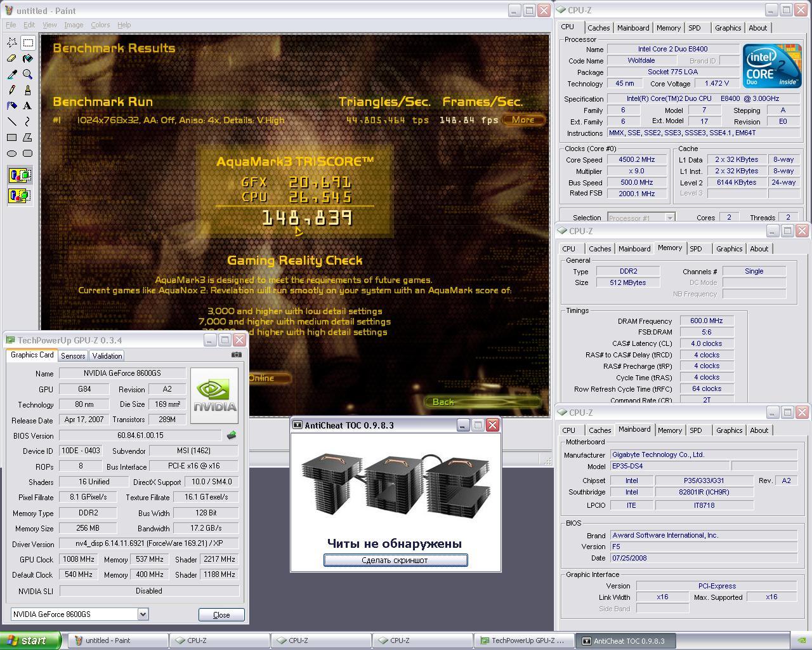Open the Image menu in Paint
This screenshot has height=650, width=812.
[74, 25]
